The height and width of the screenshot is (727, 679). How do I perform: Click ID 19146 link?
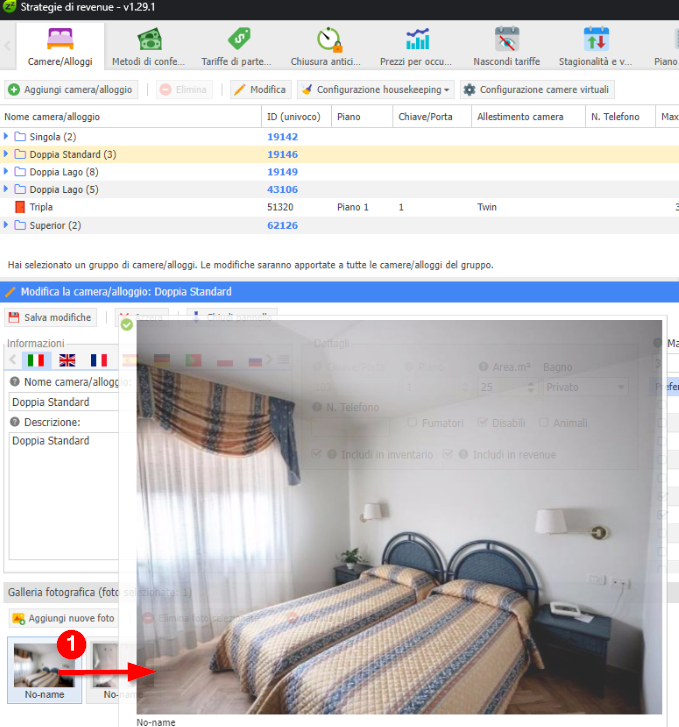coord(282,154)
